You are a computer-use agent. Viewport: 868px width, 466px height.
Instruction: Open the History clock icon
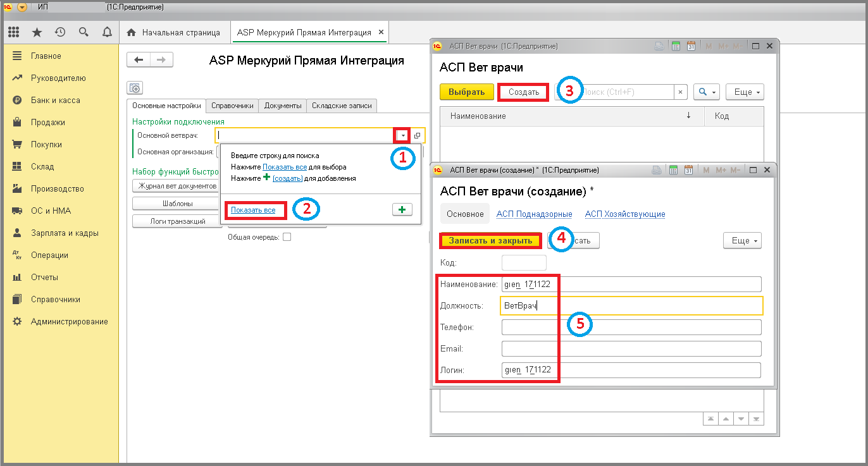click(x=60, y=32)
